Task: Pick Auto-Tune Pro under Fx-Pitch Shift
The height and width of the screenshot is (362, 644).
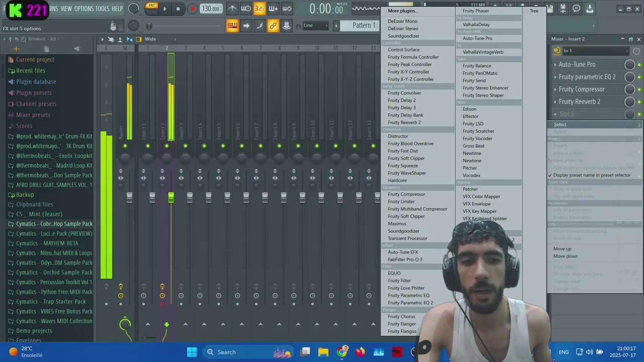Action: coord(477,39)
